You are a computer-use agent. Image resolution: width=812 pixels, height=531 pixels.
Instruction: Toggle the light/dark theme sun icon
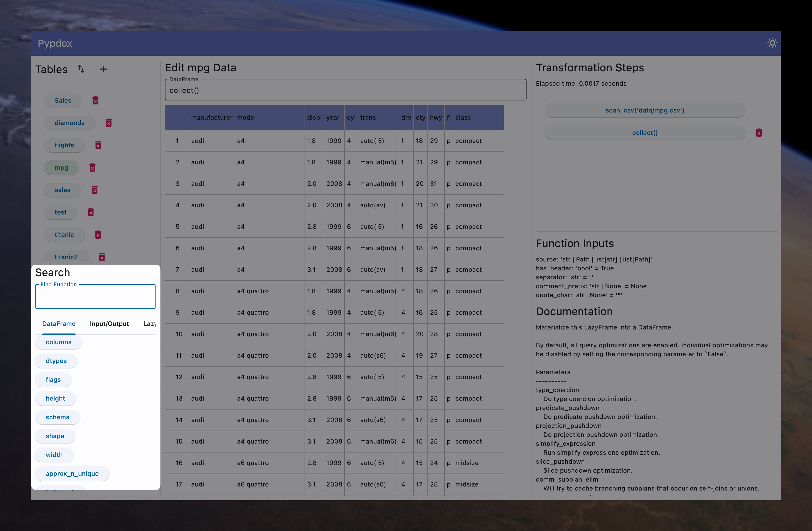[x=772, y=43]
